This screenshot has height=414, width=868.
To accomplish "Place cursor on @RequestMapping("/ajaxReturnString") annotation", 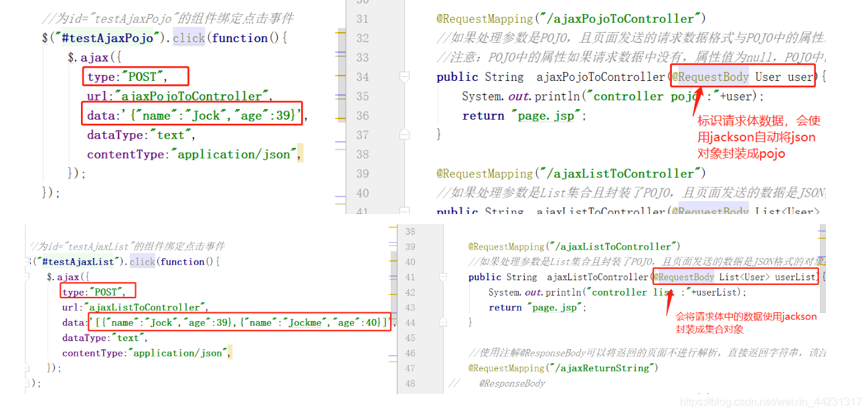I will tap(563, 369).
